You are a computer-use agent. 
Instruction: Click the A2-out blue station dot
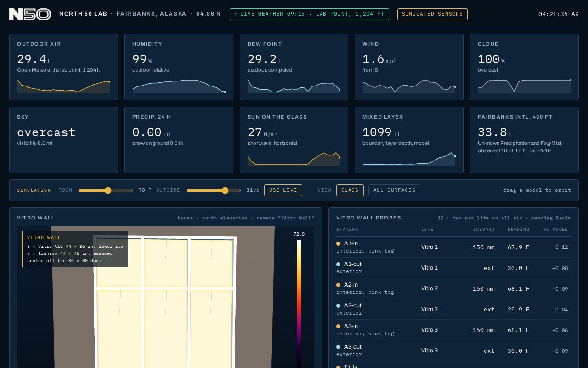tap(339, 306)
